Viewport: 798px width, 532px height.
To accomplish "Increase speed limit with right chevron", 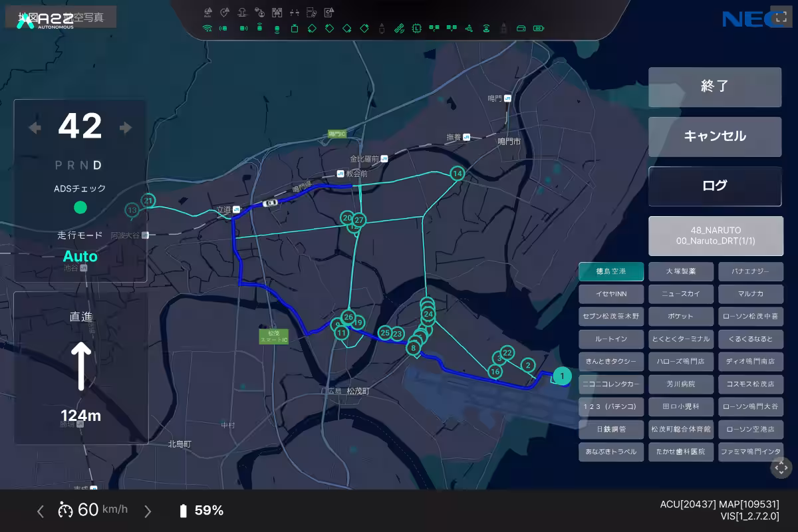I will pos(148,511).
